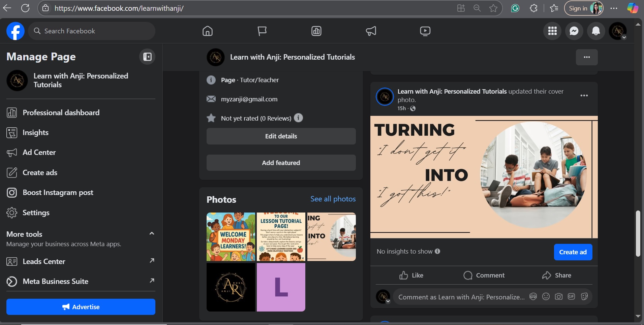This screenshot has width=644, height=325.
Task: Open the Welcome Monday Learners photo thumbnail
Action: click(x=231, y=237)
